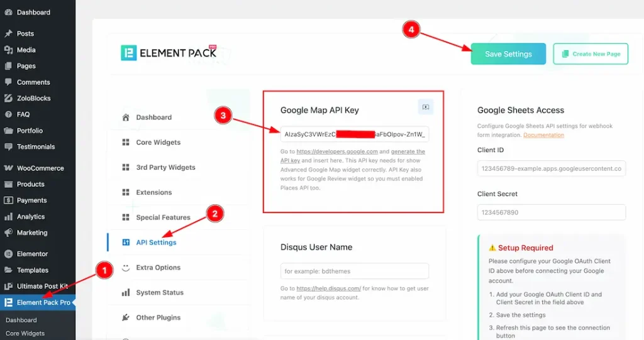
Task: Click the WordPress Dashboard gauge icon
Action: [8, 13]
